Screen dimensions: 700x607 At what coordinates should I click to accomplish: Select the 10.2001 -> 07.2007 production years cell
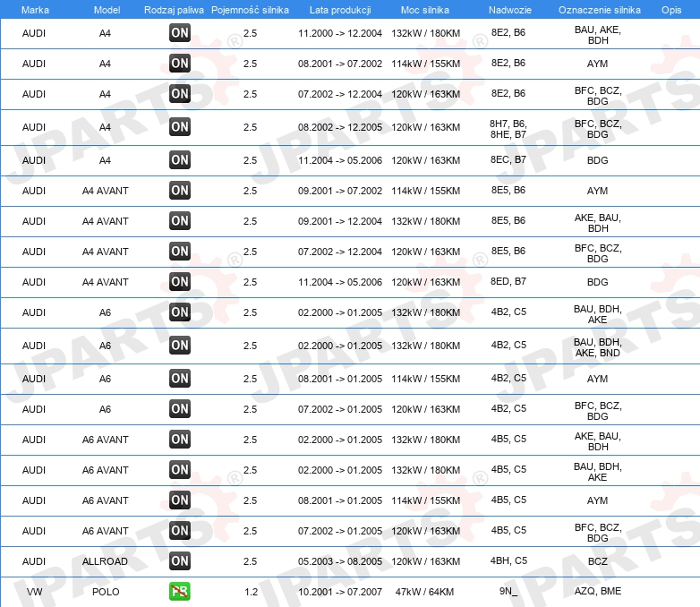coord(340,592)
